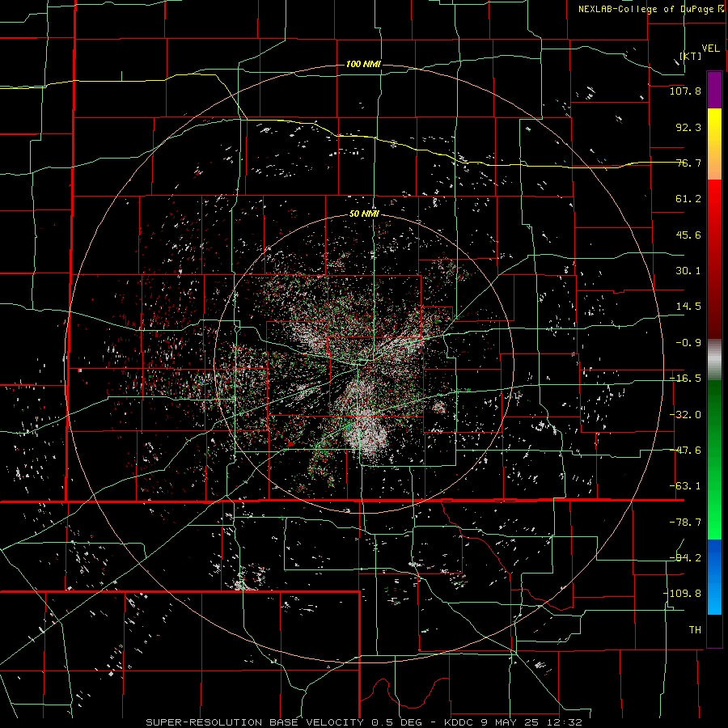Click the 50 NMI range ring label
This screenshot has width=728, height=728.
tap(364, 214)
